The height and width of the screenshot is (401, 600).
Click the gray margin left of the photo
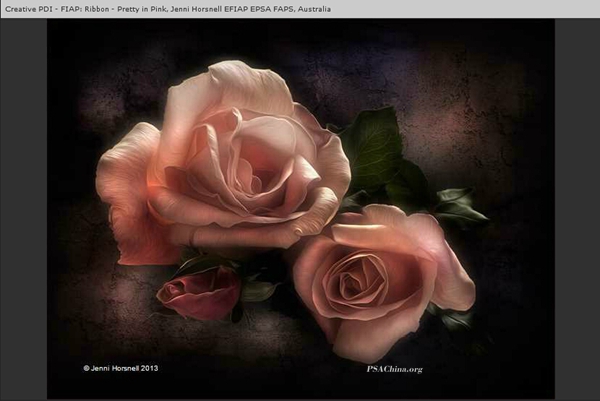23,200
